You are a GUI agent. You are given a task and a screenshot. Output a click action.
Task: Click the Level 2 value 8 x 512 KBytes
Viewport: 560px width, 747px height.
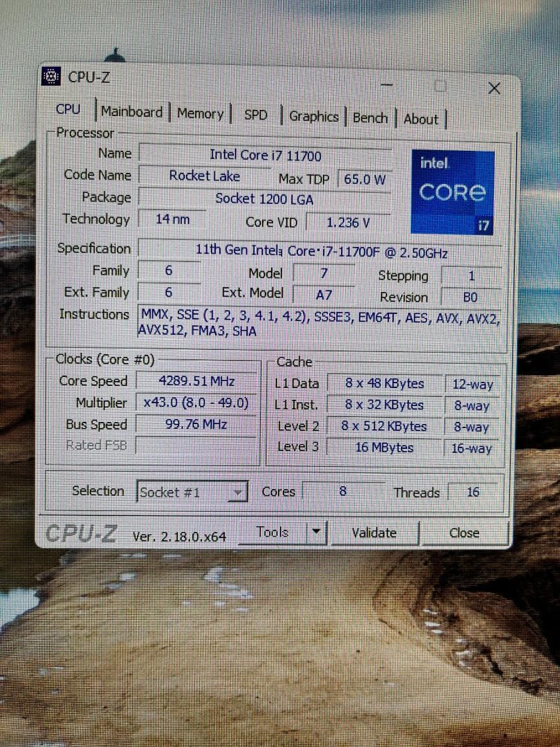[x=385, y=426]
